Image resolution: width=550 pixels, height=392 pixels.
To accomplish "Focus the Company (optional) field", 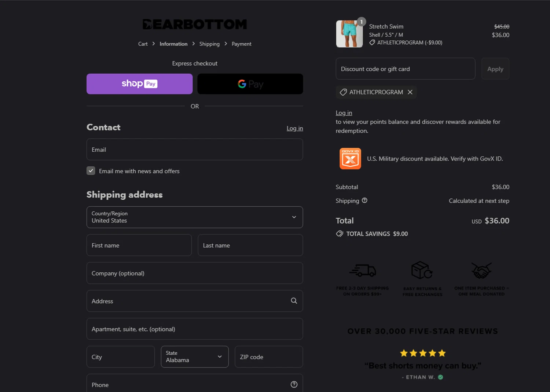I will [195, 273].
